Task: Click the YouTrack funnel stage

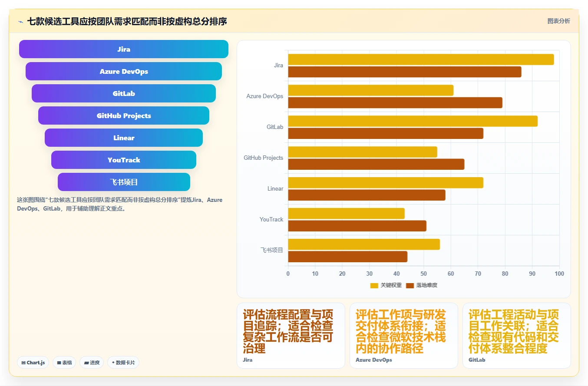Action: pyautogui.click(x=124, y=160)
